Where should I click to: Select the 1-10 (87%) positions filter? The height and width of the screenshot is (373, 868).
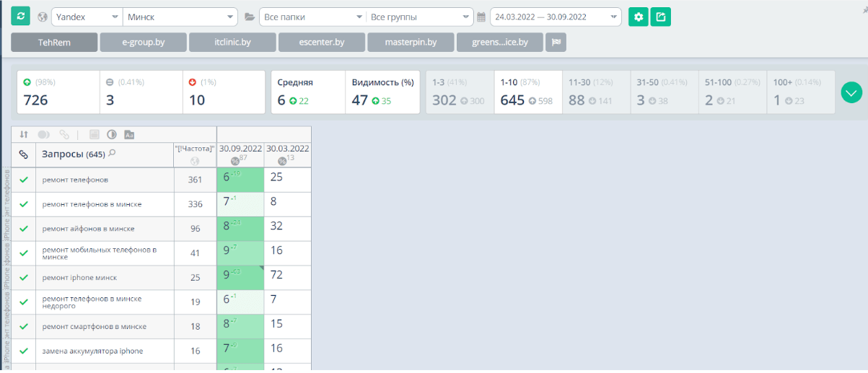tap(528, 92)
